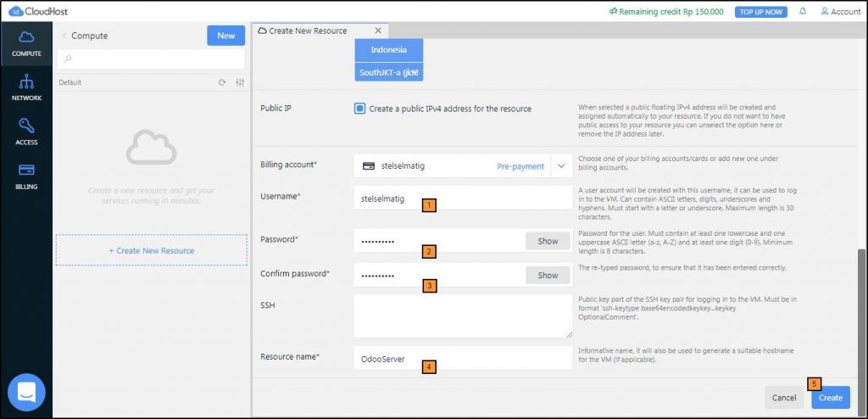Open the Access key icon
This screenshot has height=419, width=868.
pyautogui.click(x=26, y=131)
